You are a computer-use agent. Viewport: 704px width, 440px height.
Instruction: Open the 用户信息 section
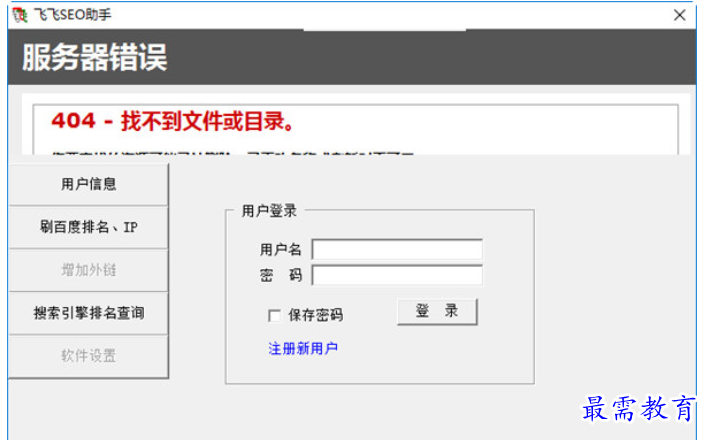88,184
